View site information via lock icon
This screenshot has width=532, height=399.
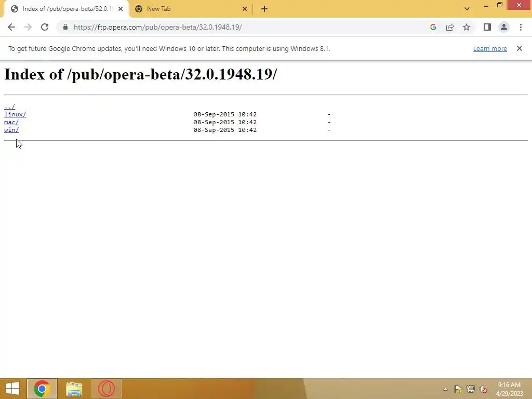[x=65, y=27]
